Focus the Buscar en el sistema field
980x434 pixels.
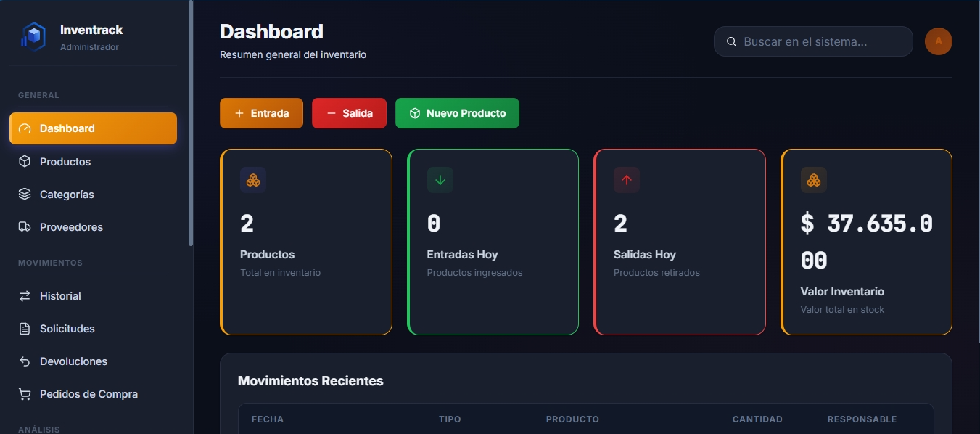click(x=813, y=41)
